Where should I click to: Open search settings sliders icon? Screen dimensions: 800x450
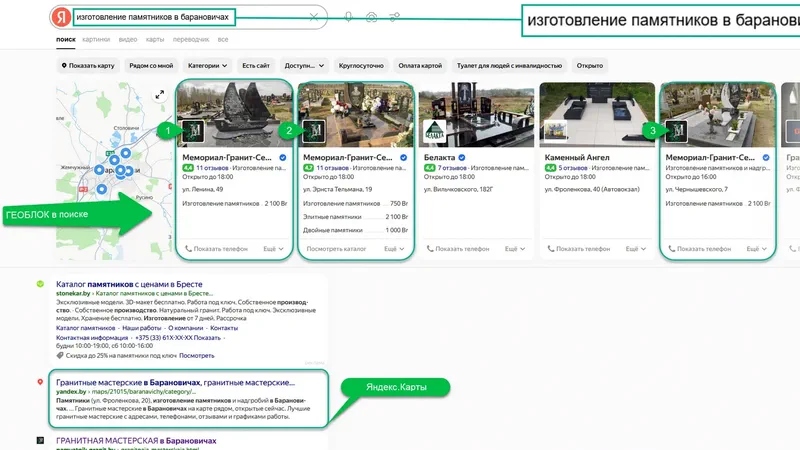[395, 17]
